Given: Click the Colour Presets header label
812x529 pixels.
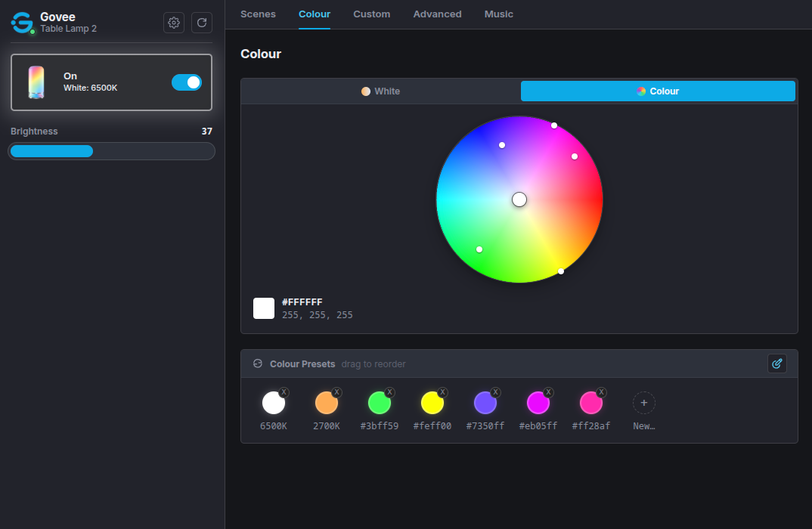Looking at the screenshot, I should pyautogui.click(x=302, y=364).
